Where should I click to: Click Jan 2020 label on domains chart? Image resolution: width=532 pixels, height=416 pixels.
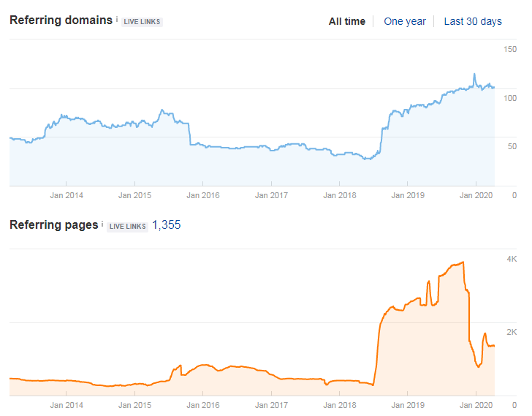coord(476,195)
